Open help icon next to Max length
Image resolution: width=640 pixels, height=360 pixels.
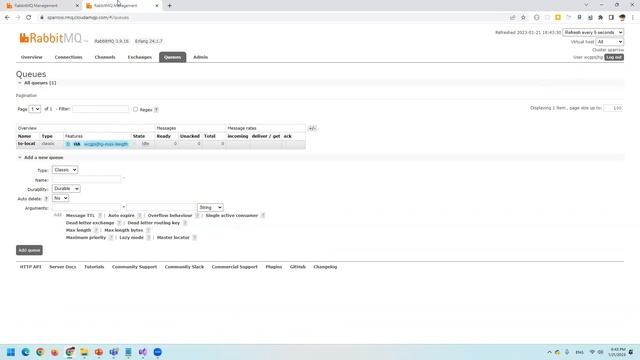coord(96,230)
